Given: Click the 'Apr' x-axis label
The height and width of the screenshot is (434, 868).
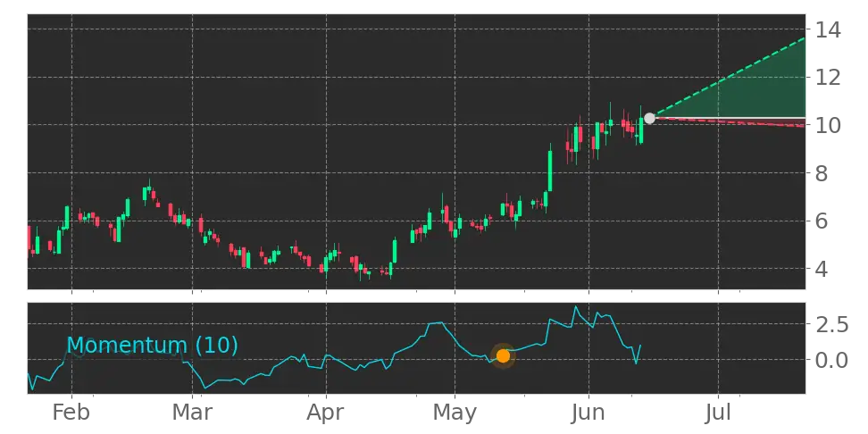Looking at the screenshot, I should coord(325,413).
